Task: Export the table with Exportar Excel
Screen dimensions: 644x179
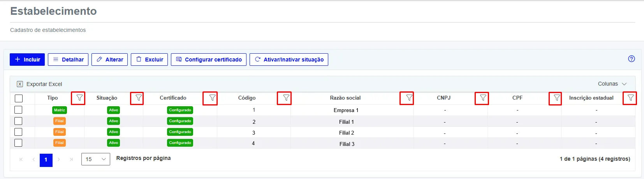Action: pos(39,84)
